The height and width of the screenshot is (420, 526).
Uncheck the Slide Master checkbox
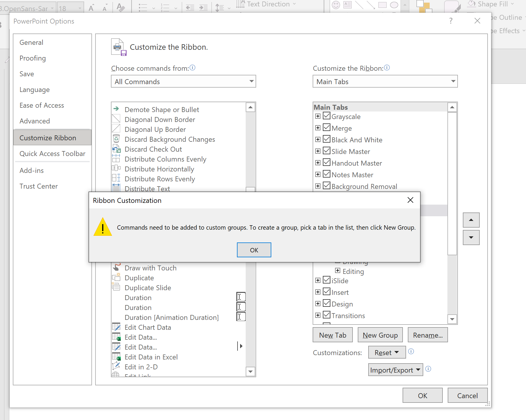327,151
